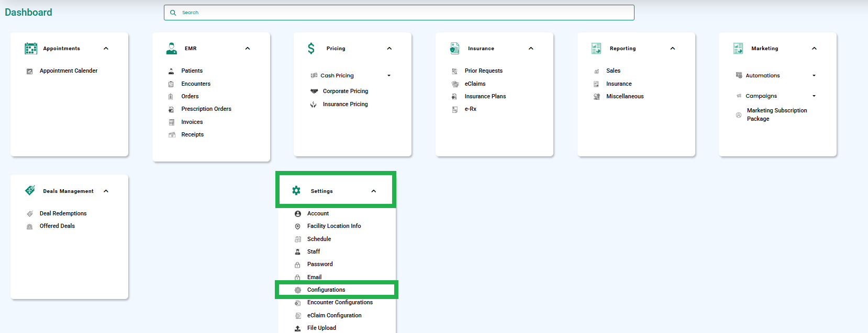Screen dimensions: 868x333
Task: Click the Patients label in EMR
Action: pyautogui.click(x=192, y=71)
